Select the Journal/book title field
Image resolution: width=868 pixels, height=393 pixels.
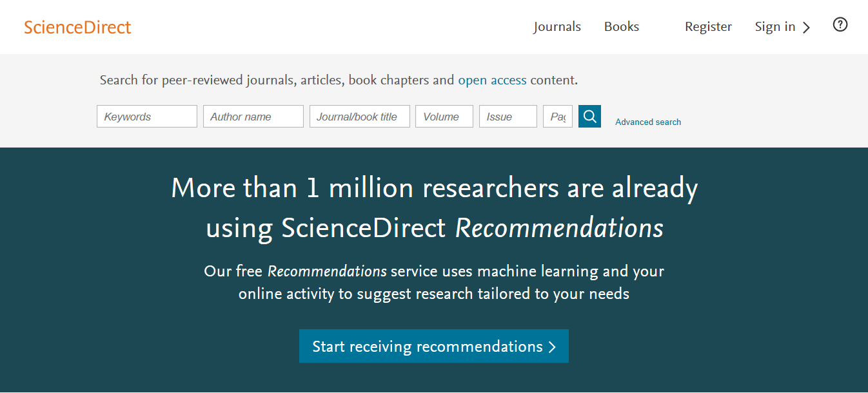(359, 117)
